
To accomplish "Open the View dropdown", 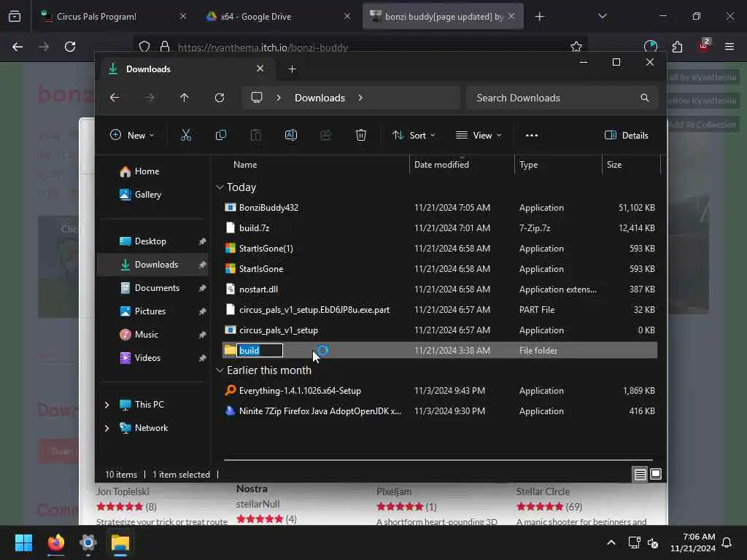I will pyautogui.click(x=479, y=135).
